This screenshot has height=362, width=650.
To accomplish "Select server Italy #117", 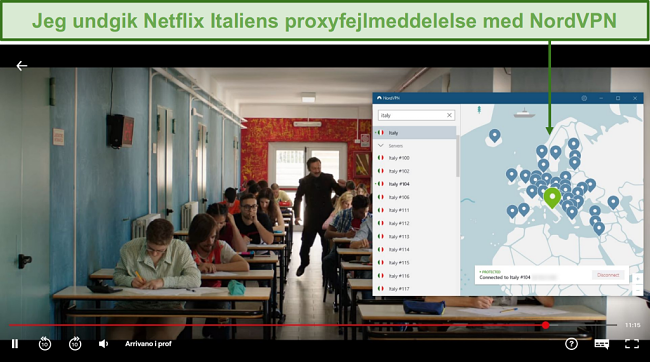I will (415, 289).
